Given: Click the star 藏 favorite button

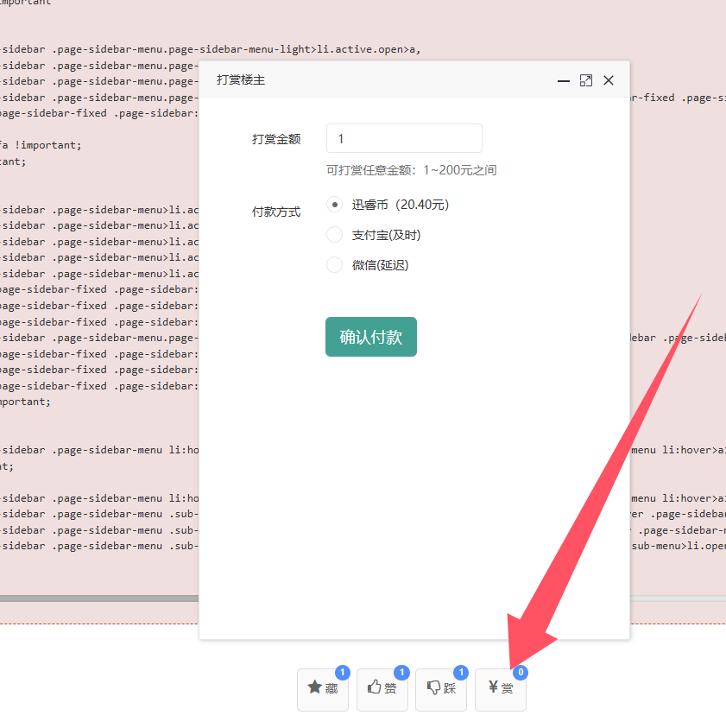Looking at the screenshot, I should tap(323, 689).
